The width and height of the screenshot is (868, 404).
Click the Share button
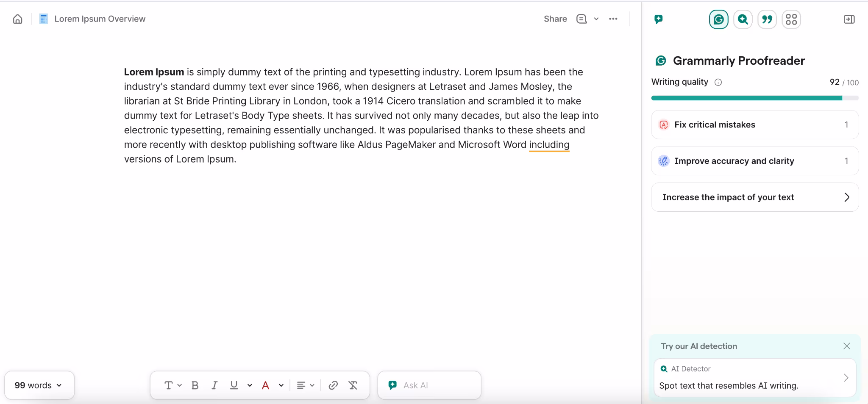(x=555, y=19)
